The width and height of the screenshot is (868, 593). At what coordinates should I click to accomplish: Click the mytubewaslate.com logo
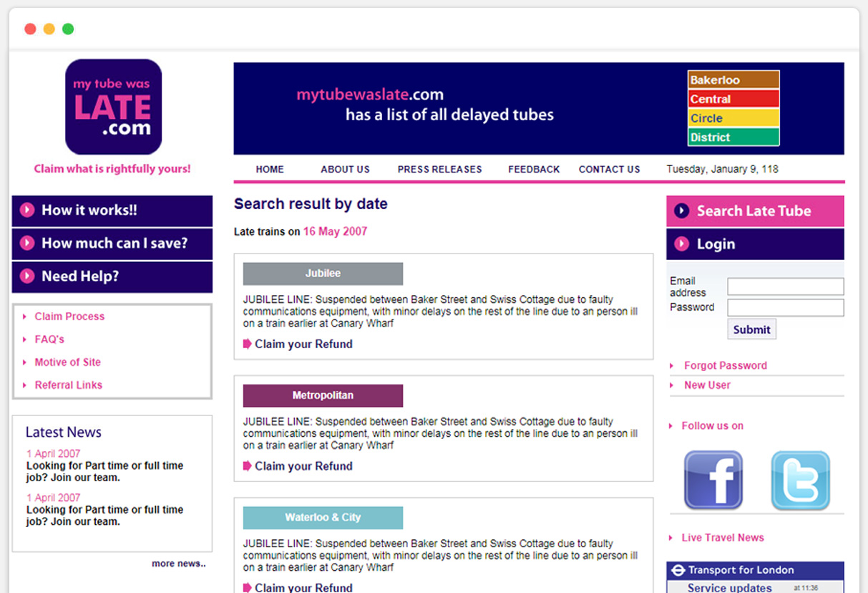click(113, 107)
